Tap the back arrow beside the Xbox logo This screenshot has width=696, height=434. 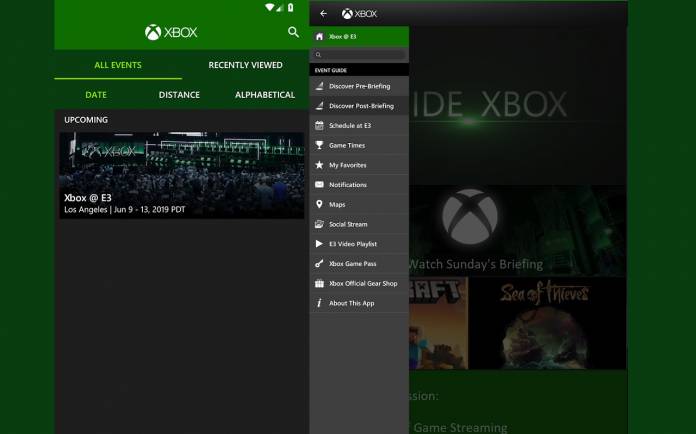[x=323, y=14]
